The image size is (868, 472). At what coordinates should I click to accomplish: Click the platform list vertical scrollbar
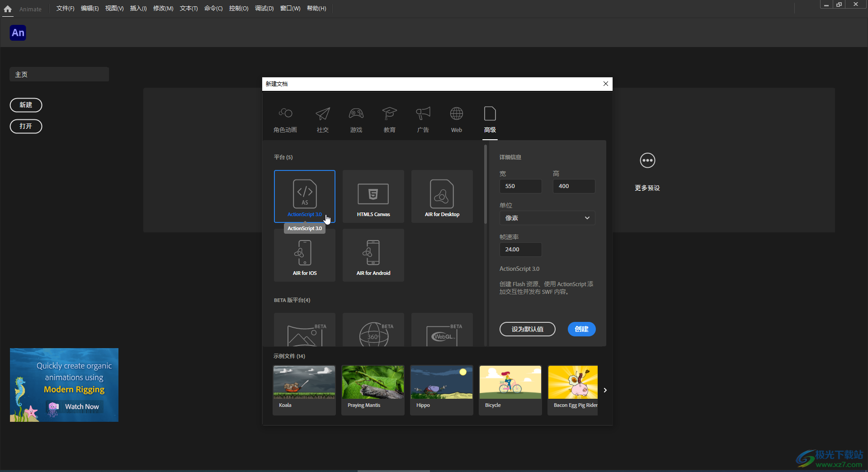point(485,184)
